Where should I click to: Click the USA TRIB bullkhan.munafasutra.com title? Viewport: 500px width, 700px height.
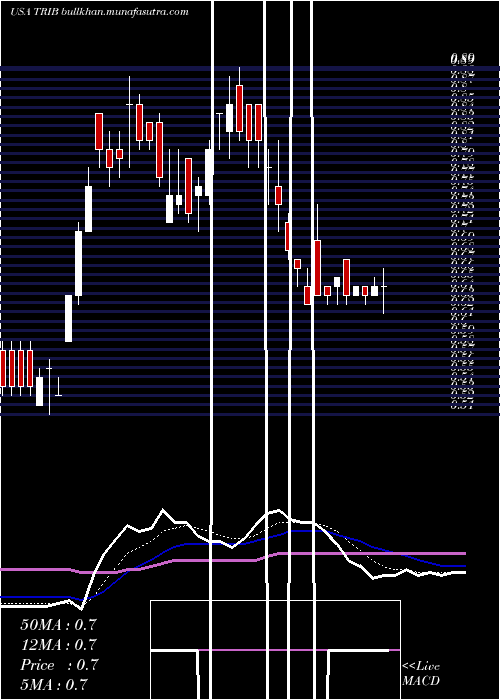click(x=99, y=12)
